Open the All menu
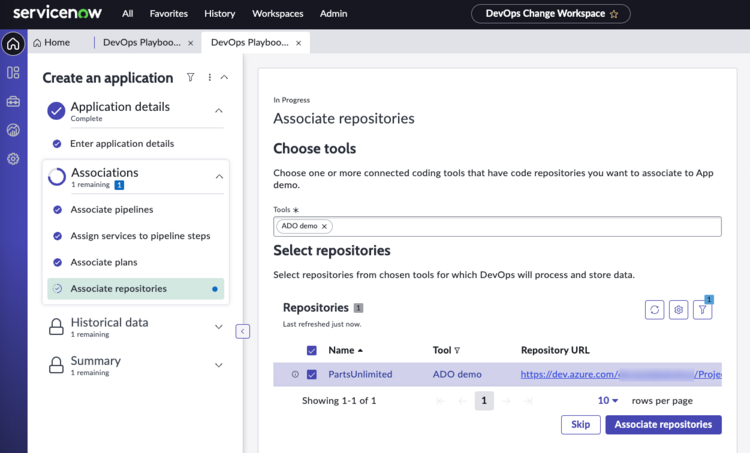Image resolution: width=750 pixels, height=453 pixels. point(127,14)
